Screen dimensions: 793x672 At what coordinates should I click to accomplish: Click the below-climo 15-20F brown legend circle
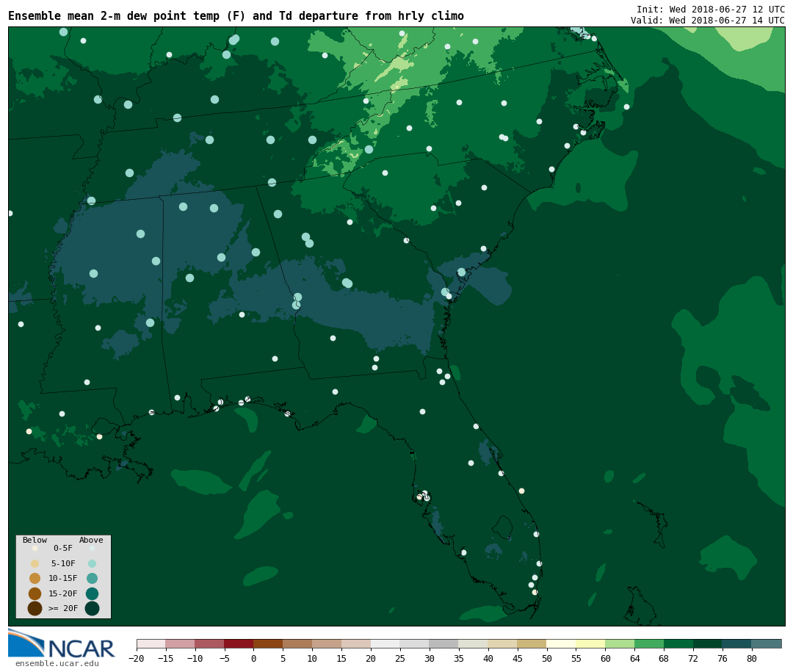[35, 593]
